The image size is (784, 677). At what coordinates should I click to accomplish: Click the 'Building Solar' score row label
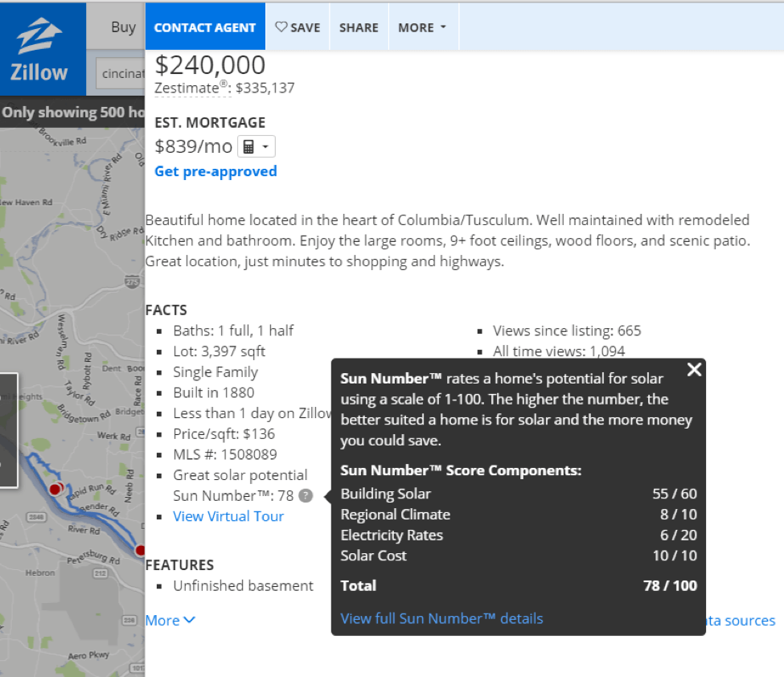385,494
